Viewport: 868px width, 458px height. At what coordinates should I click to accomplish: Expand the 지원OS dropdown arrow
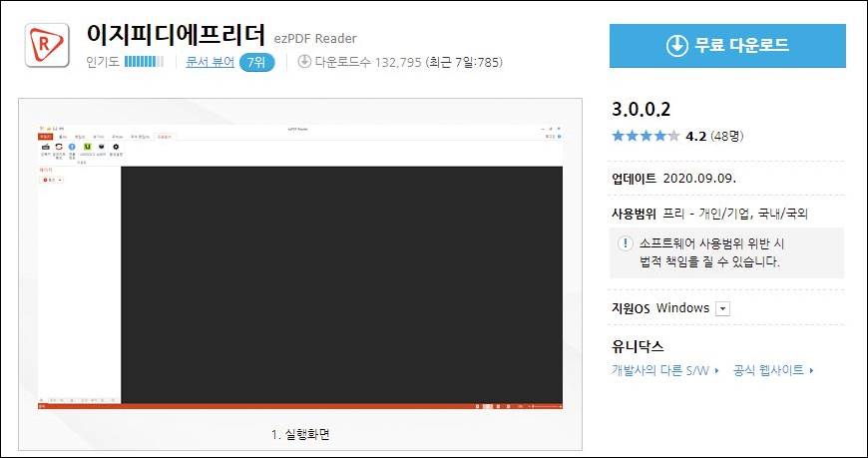click(x=722, y=308)
